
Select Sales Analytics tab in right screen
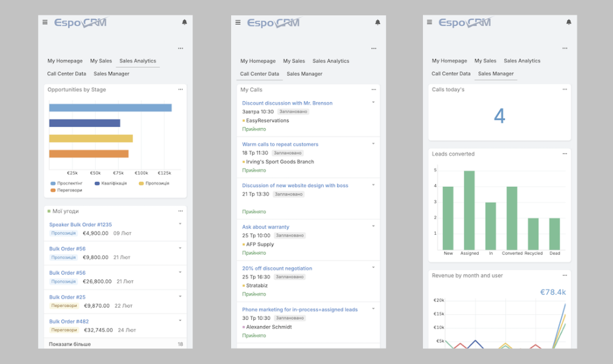pos(522,61)
